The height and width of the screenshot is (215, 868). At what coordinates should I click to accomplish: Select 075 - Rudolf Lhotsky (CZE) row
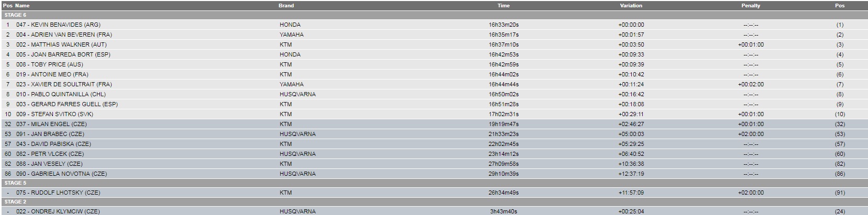point(434,193)
